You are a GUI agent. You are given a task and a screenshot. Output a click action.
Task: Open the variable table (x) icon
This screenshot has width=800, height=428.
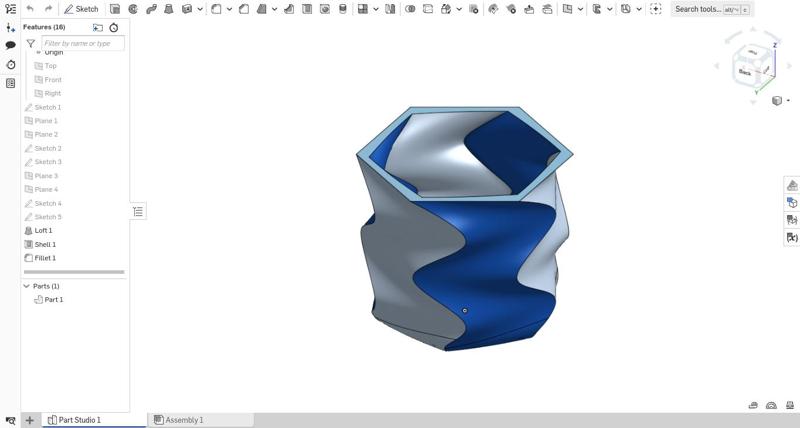point(792,237)
